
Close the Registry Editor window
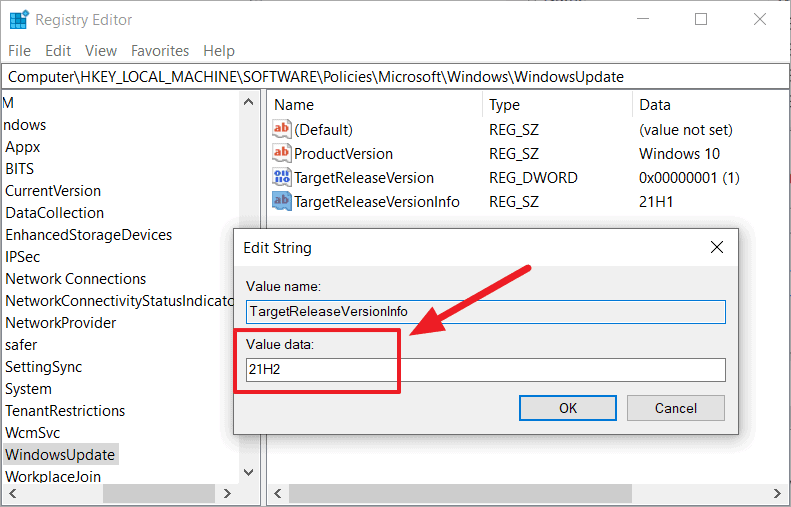click(x=760, y=19)
